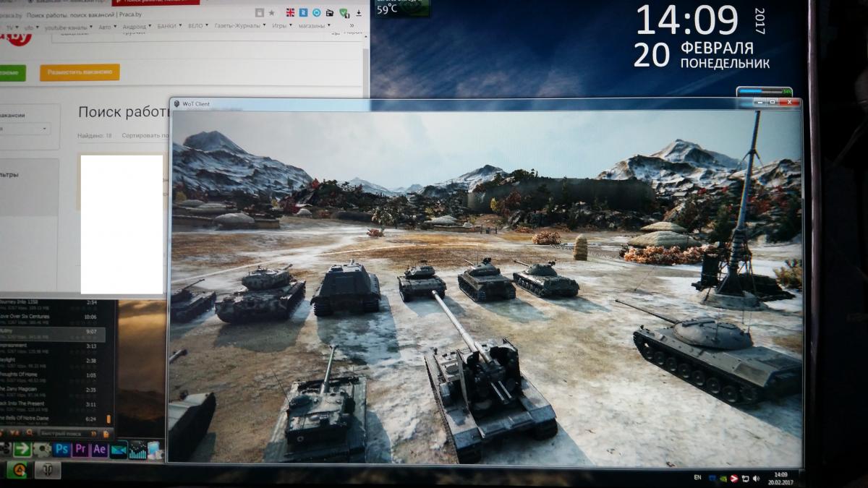The image size is (868, 488).
Task: Click the blue square 'R' extension icon
Action: tap(304, 12)
